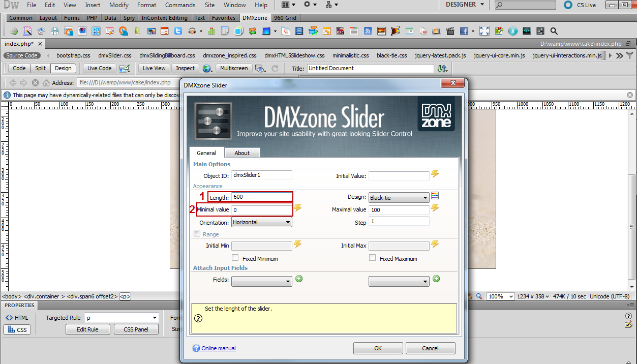Open the Online manual link
The image size is (637, 364).
click(218, 348)
